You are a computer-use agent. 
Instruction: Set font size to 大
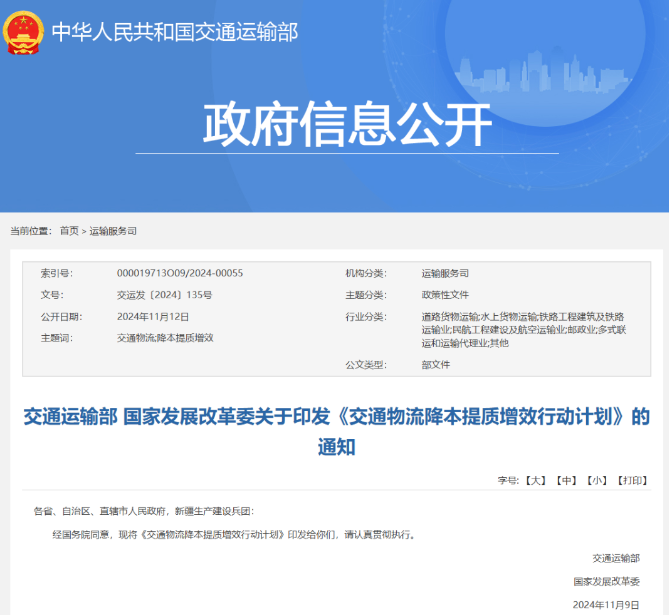pos(535,481)
